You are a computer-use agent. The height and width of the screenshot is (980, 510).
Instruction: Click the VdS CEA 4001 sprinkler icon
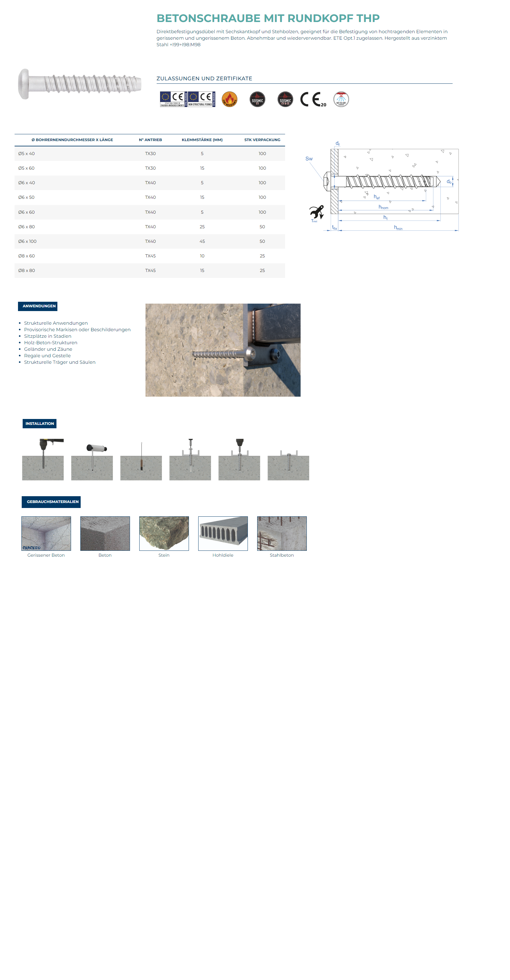point(341,99)
